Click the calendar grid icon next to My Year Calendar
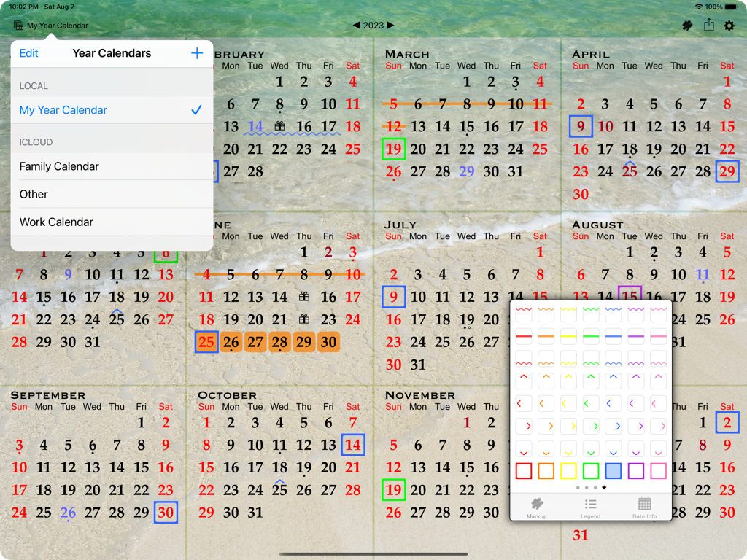This screenshot has width=747, height=560. [18, 25]
